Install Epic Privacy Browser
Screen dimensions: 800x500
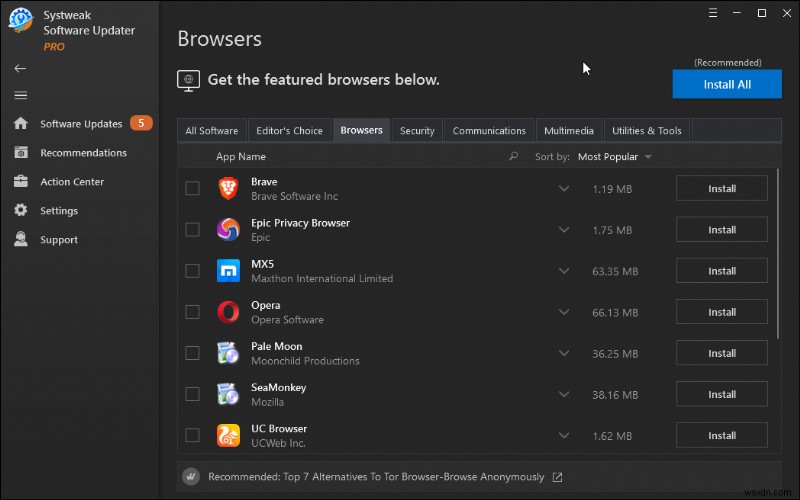coord(722,230)
